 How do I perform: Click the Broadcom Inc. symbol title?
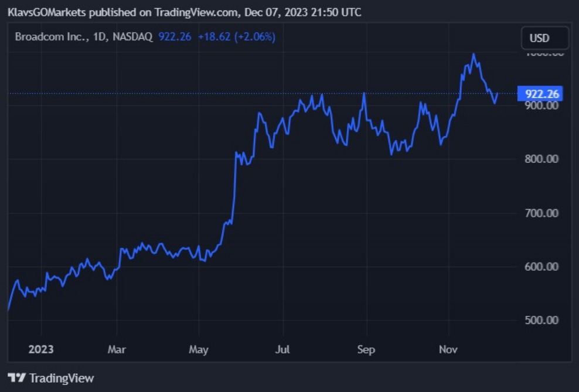click(52, 36)
